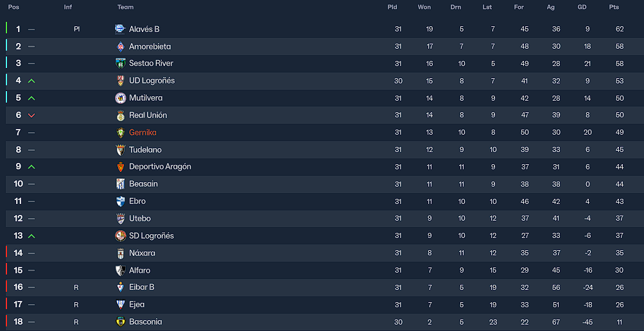Open the Gernika team link
The width and height of the screenshot is (644, 331).
143,133
